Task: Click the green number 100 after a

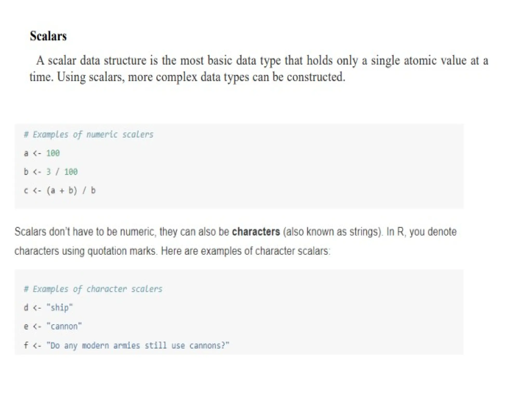Action: [53, 153]
